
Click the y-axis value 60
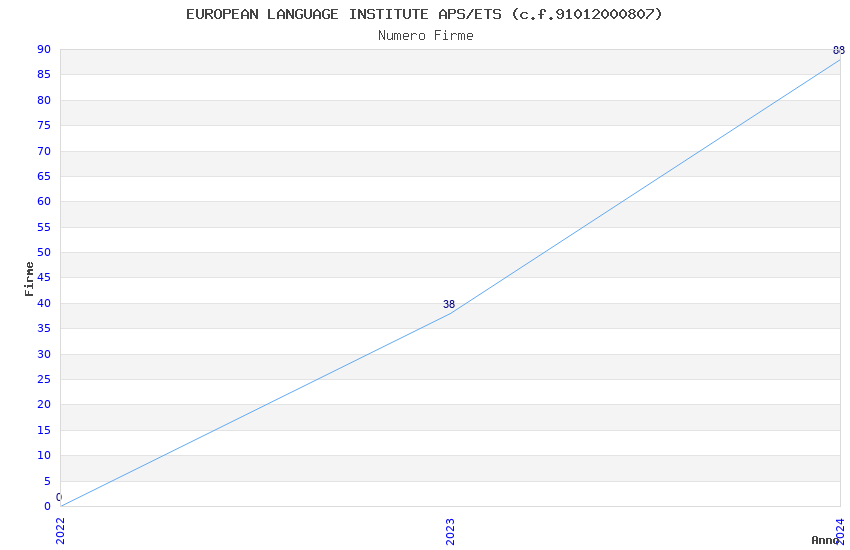click(44, 201)
